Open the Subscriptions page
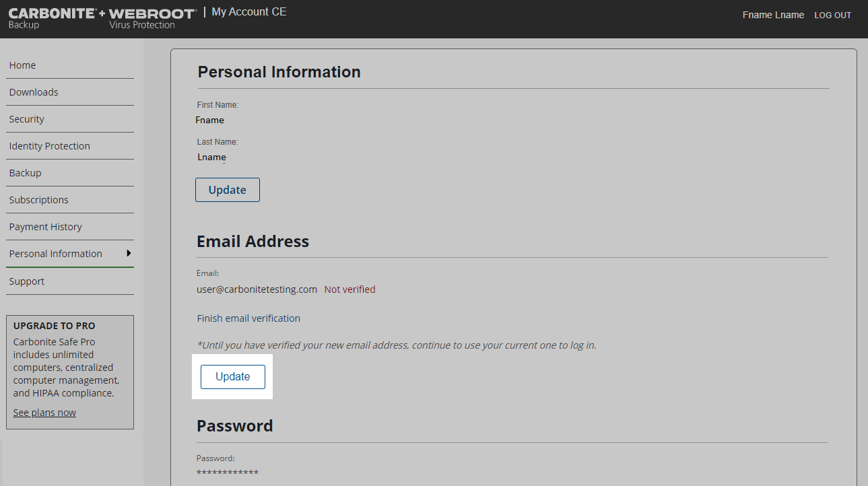 tap(38, 200)
